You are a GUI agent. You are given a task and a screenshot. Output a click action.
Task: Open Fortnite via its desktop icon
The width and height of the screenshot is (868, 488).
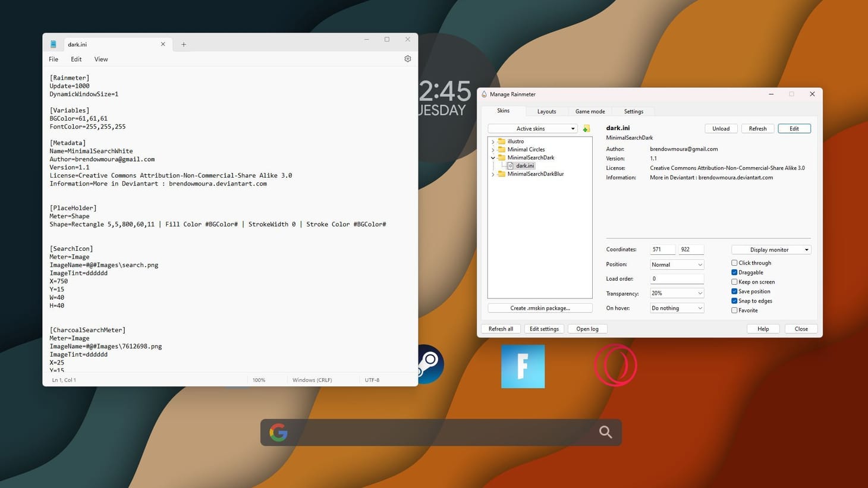523,366
